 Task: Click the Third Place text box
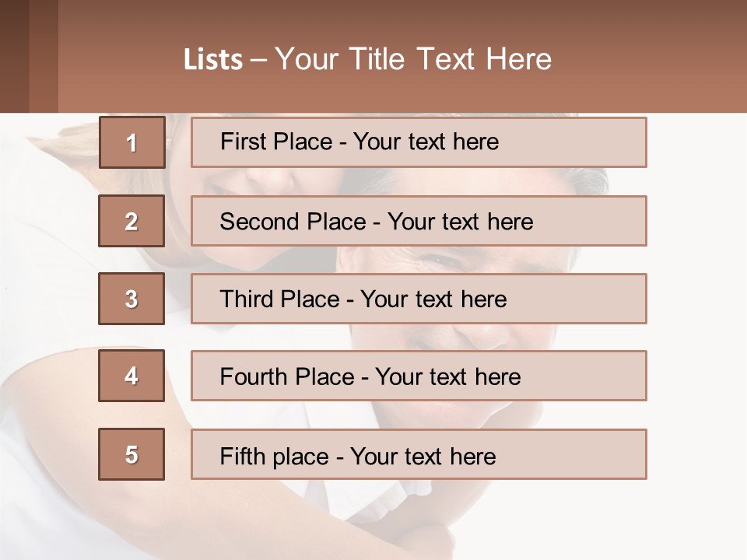(x=419, y=299)
